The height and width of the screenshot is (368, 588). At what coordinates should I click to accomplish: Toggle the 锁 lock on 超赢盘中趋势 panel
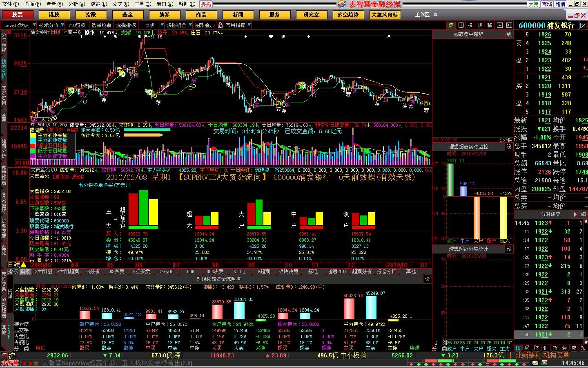[509, 34]
